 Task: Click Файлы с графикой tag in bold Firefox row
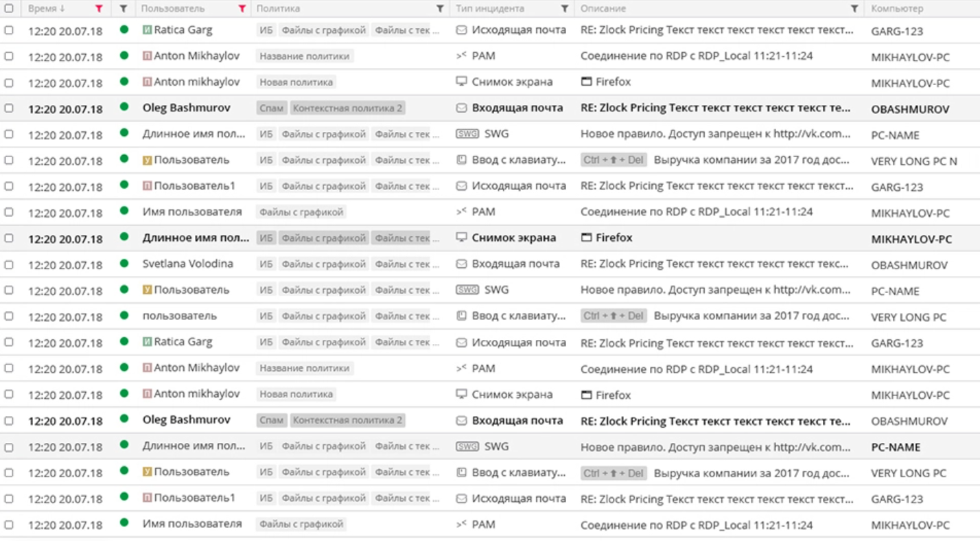click(x=323, y=238)
